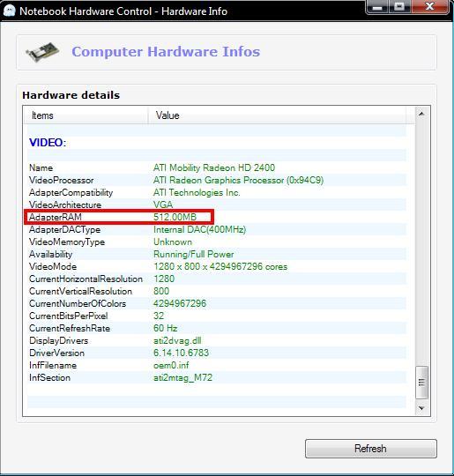Select the Name row showing ATI Mobility Radeon
Screen dimensions: 454x476
[217, 167]
